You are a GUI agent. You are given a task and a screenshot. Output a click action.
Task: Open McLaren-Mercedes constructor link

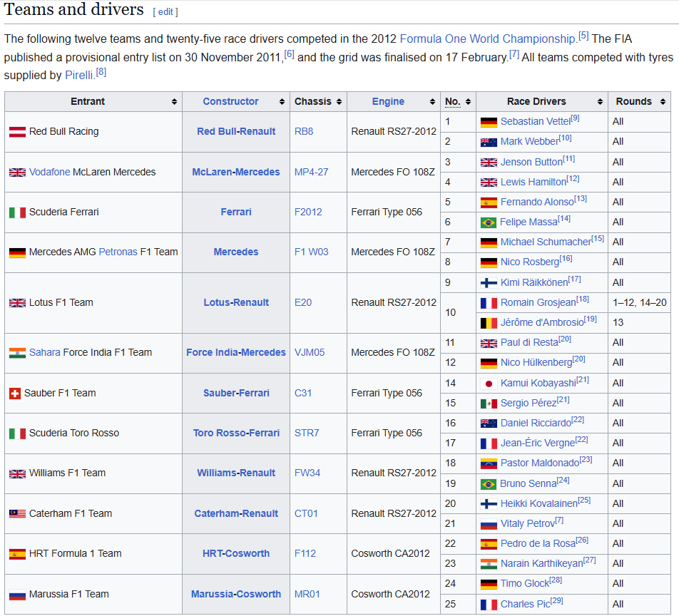pos(236,173)
